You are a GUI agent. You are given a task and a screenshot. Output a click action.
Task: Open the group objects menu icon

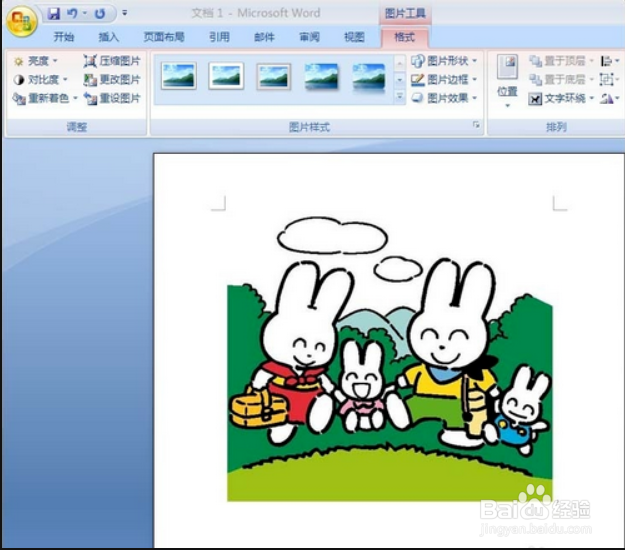click(610, 80)
